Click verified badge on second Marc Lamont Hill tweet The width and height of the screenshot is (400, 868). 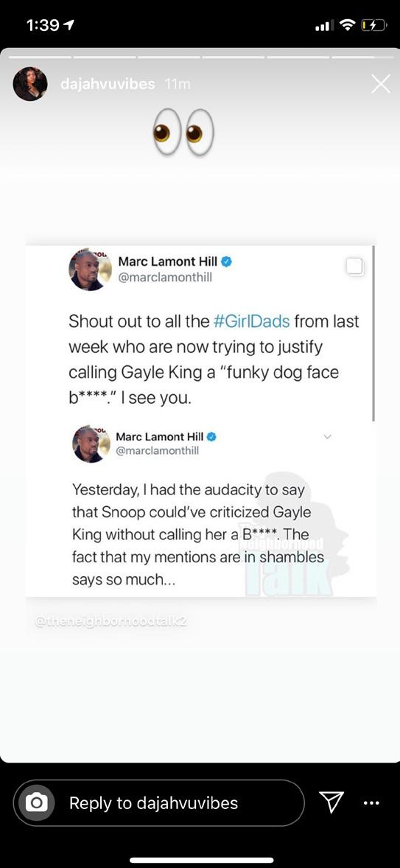(x=211, y=437)
